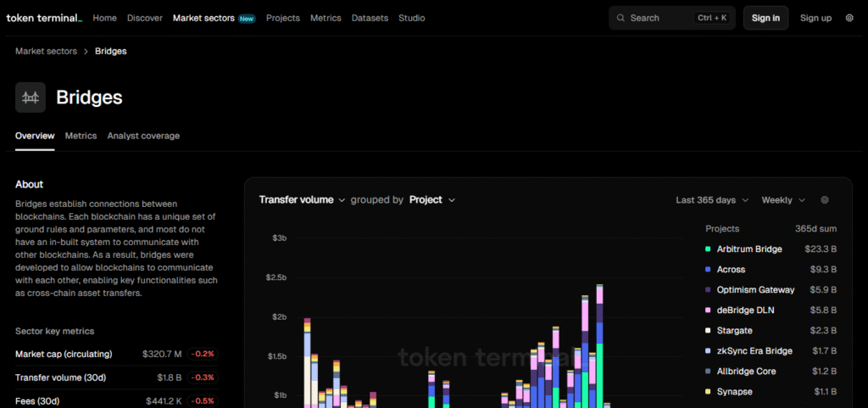Viewport: 868px width, 408px height.
Task: Click the Market cap (circulating) metric row
Action: click(x=117, y=354)
